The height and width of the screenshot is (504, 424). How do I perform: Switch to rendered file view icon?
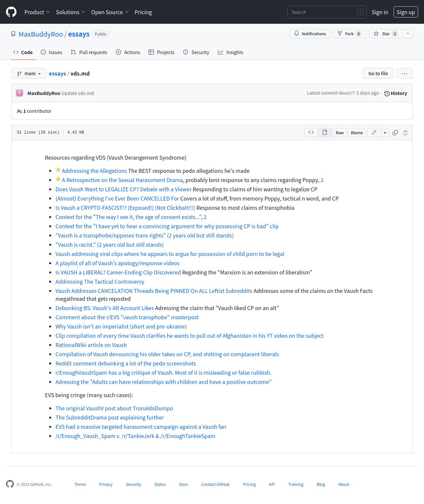pos(325,132)
